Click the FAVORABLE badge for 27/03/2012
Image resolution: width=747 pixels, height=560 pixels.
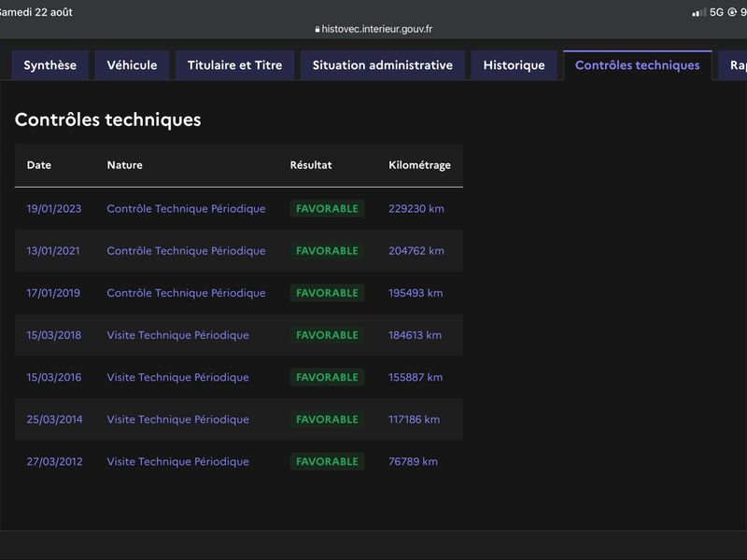[327, 461]
